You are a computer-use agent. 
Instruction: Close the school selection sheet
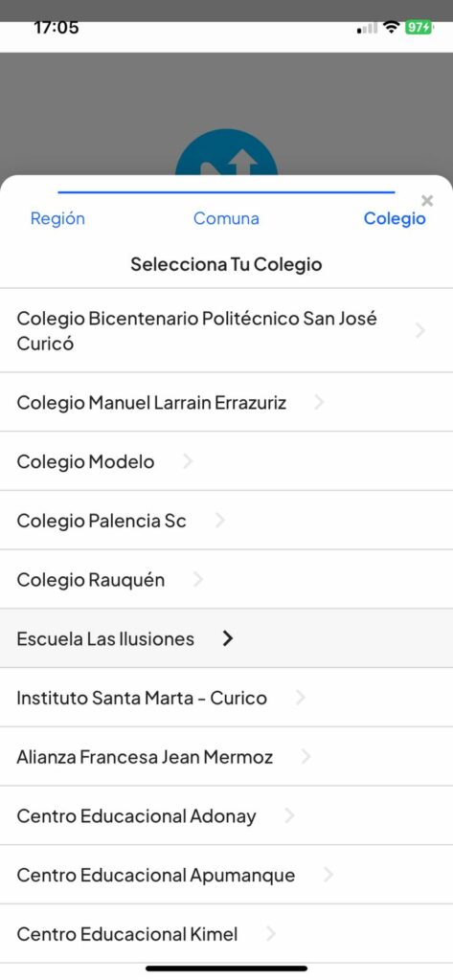(427, 201)
